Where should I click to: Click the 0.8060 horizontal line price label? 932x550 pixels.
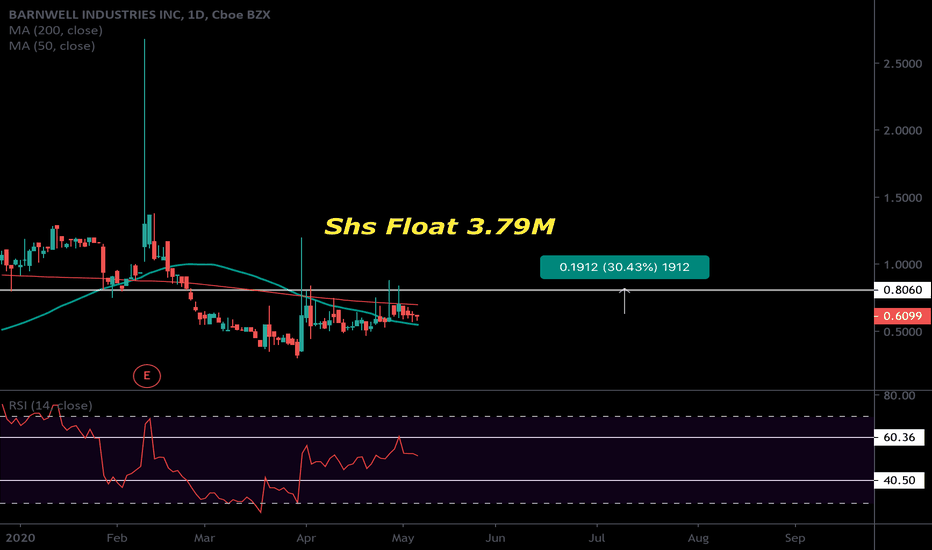click(x=903, y=290)
